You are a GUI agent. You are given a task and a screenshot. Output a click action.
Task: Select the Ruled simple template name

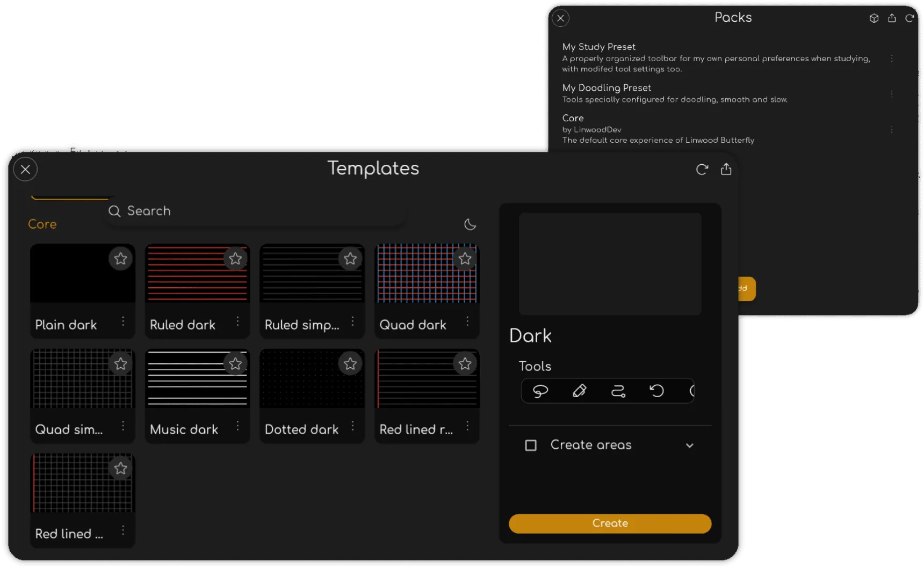click(x=302, y=325)
